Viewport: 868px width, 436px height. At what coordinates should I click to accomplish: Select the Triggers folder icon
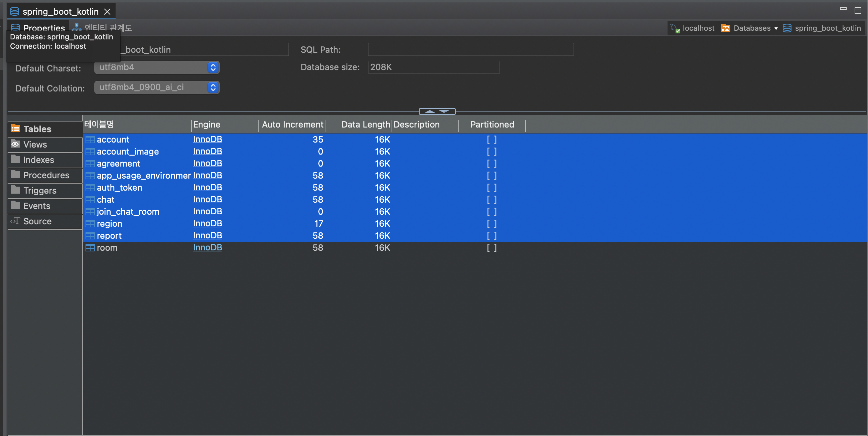(x=15, y=190)
